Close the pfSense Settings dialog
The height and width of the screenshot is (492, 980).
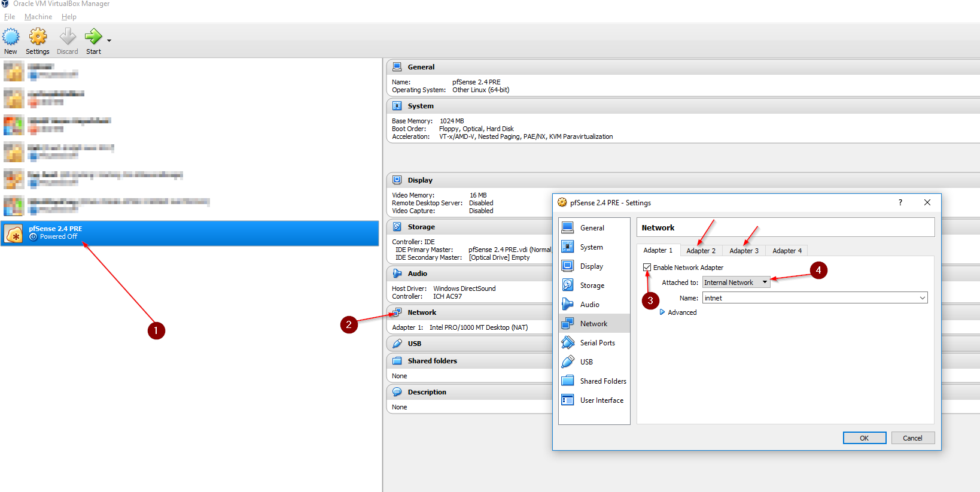coord(927,202)
